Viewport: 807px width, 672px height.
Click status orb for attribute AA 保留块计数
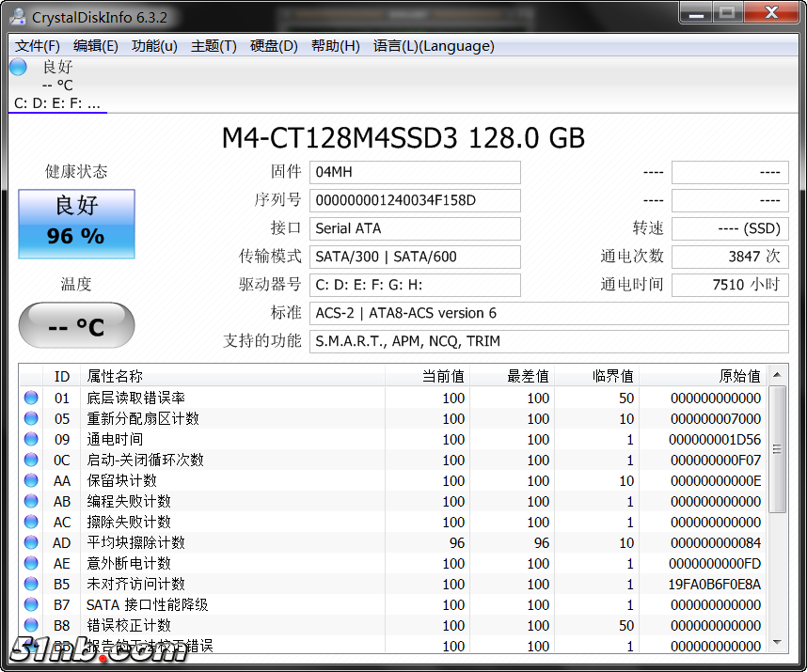point(31,480)
